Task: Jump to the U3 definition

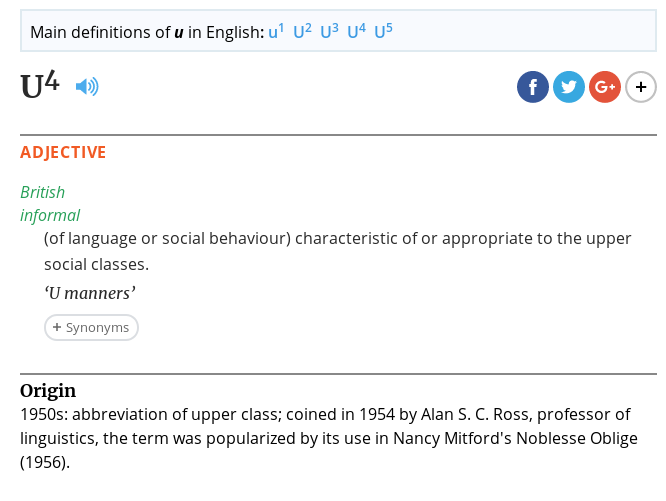Action: tap(329, 32)
